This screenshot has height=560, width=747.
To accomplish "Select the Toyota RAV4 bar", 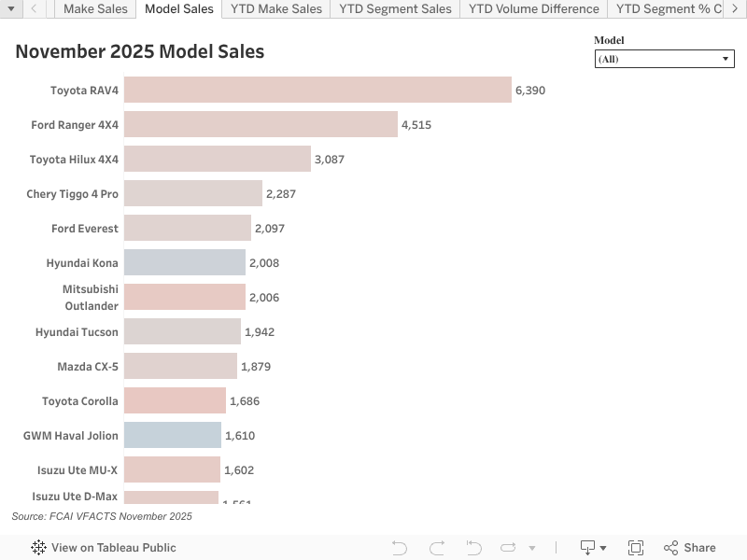I will [x=317, y=90].
